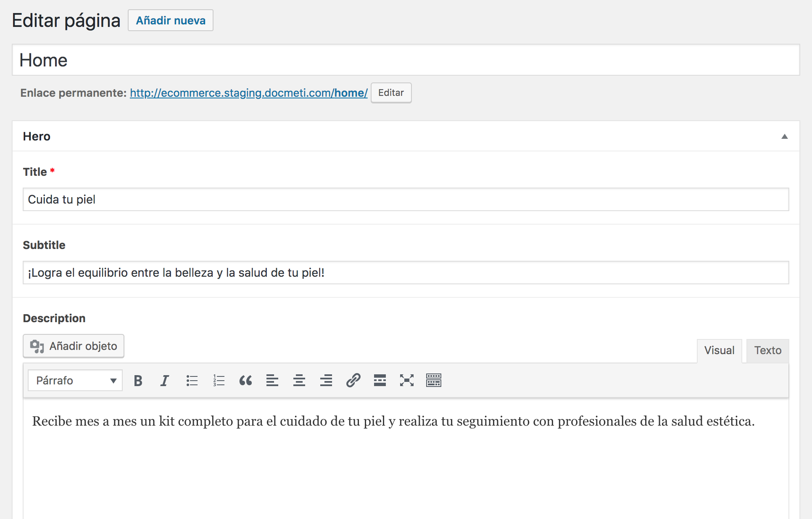Insert the Read More tag
The image size is (812, 519).
click(380, 381)
